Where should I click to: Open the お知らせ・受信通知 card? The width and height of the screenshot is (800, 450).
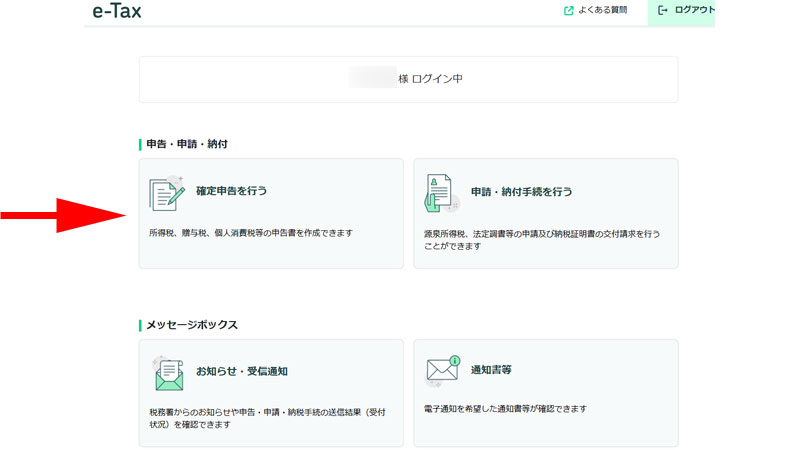pos(271,393)
